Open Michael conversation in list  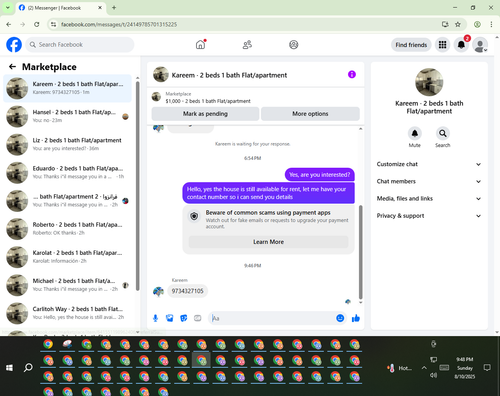coord(67,285)
